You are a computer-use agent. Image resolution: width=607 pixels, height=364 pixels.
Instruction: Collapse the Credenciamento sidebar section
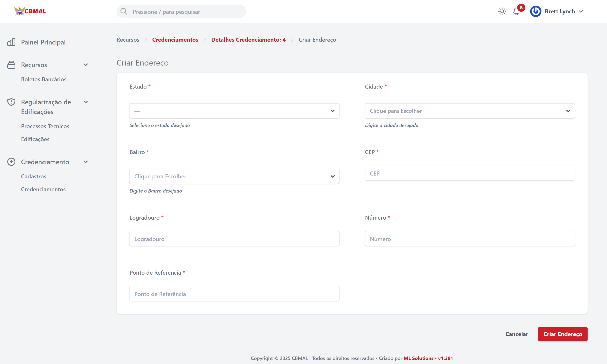tap(86, 162)
